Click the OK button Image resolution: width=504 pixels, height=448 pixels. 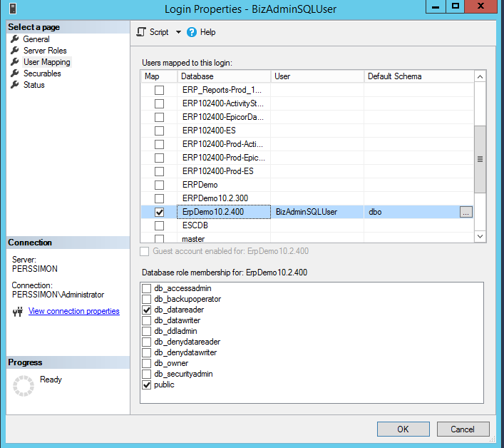(403, 429)
